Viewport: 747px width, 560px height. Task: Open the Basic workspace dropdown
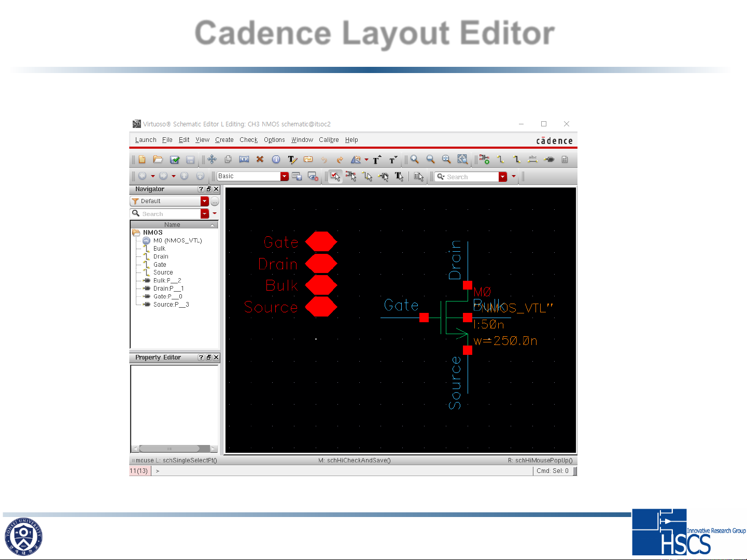[284, 177]
